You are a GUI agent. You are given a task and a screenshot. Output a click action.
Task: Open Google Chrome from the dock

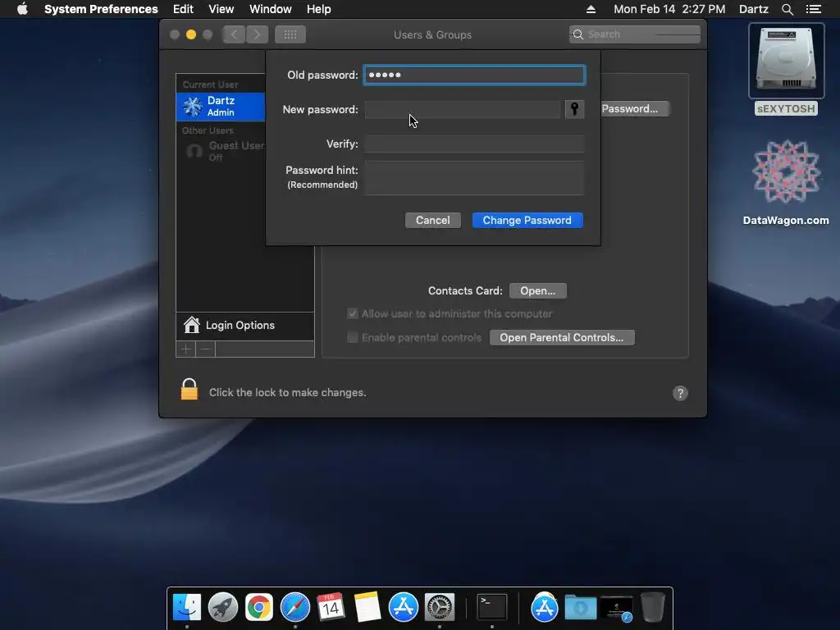point(259,608)
